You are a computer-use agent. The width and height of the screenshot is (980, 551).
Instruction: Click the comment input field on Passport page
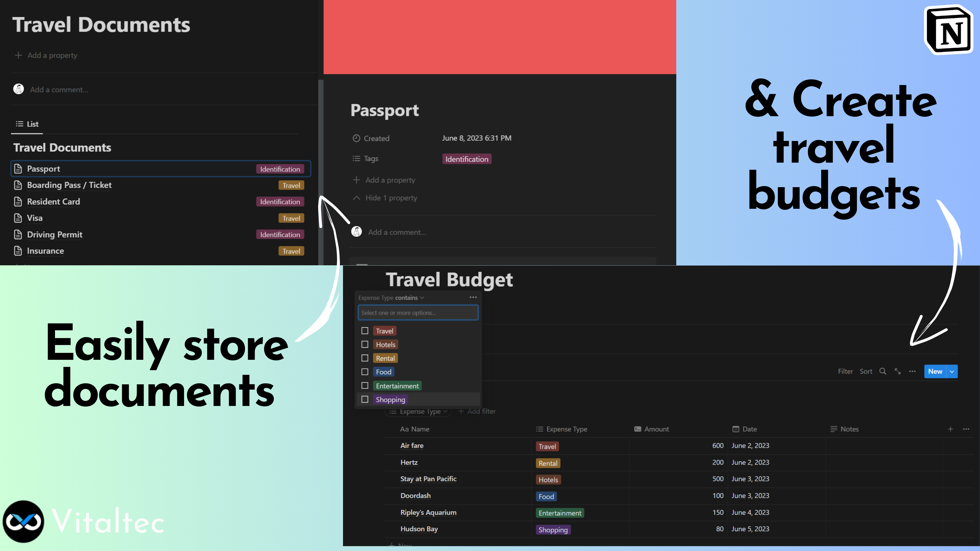click(x=397, y=232)
